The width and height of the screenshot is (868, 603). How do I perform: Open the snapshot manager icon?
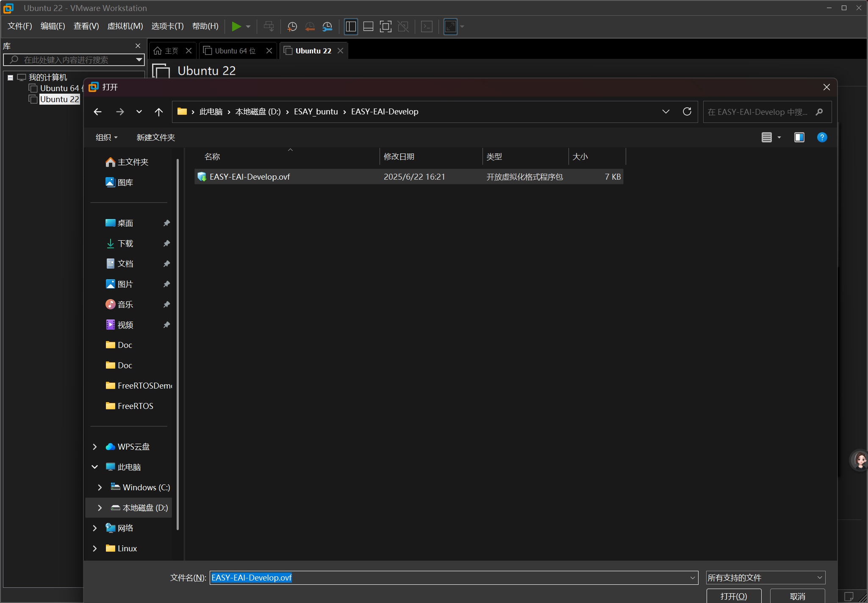(x=327, y=27)
